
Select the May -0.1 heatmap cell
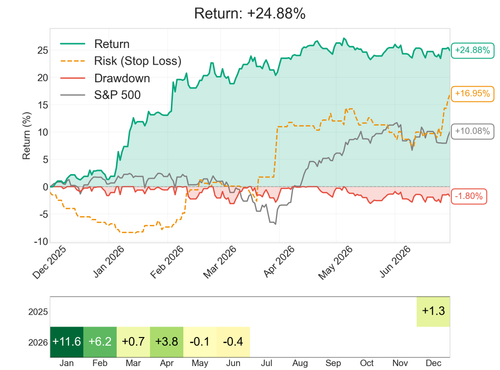[x=200, y=342]
